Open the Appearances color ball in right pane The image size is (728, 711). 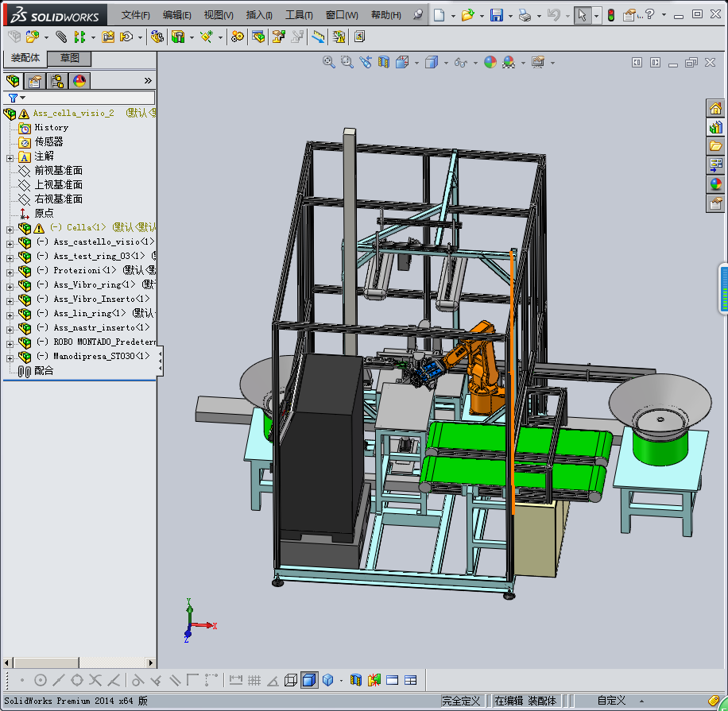click(715, 184)
